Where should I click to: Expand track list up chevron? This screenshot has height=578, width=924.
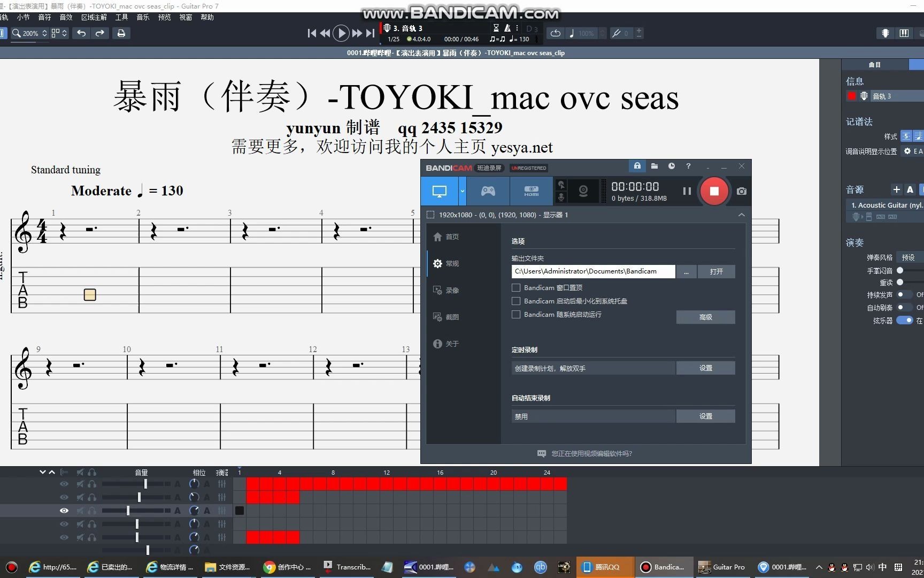(x=52, y=472)
